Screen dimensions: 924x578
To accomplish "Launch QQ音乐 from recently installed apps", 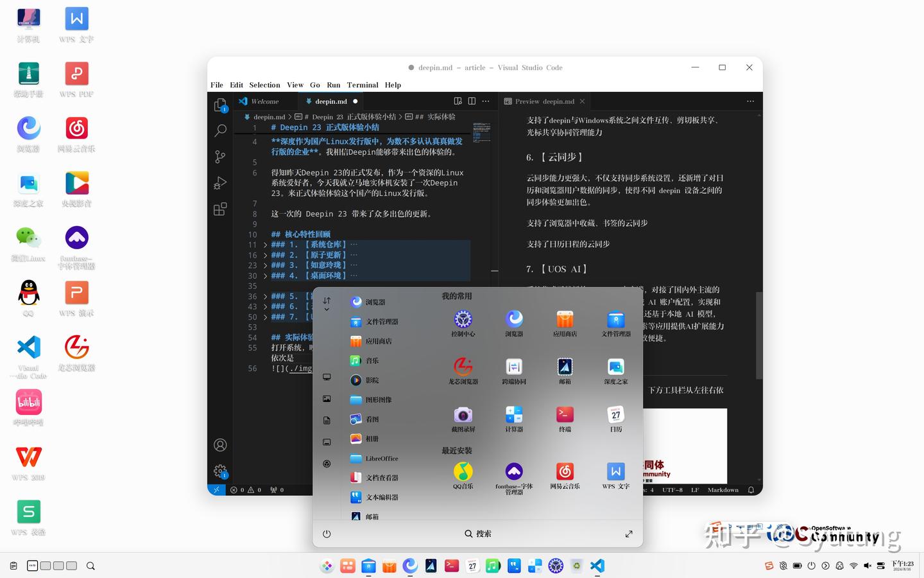I will click(x=463, y=475).
